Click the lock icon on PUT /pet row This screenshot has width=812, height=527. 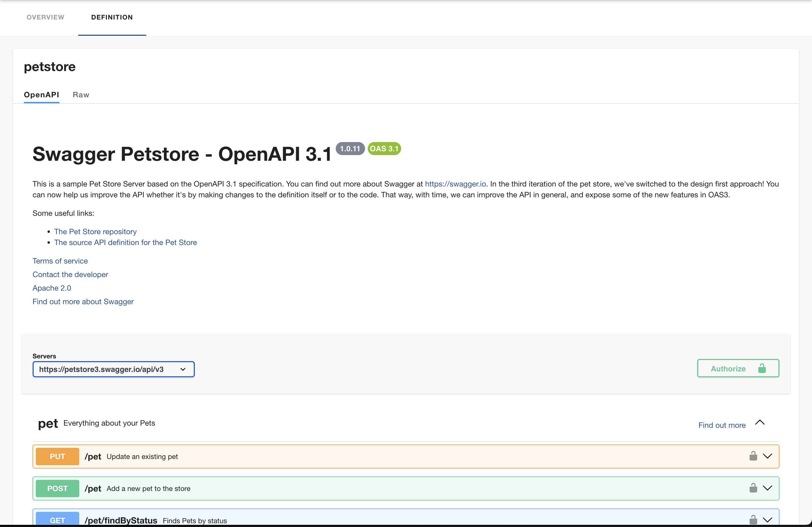tap(753, 456)
